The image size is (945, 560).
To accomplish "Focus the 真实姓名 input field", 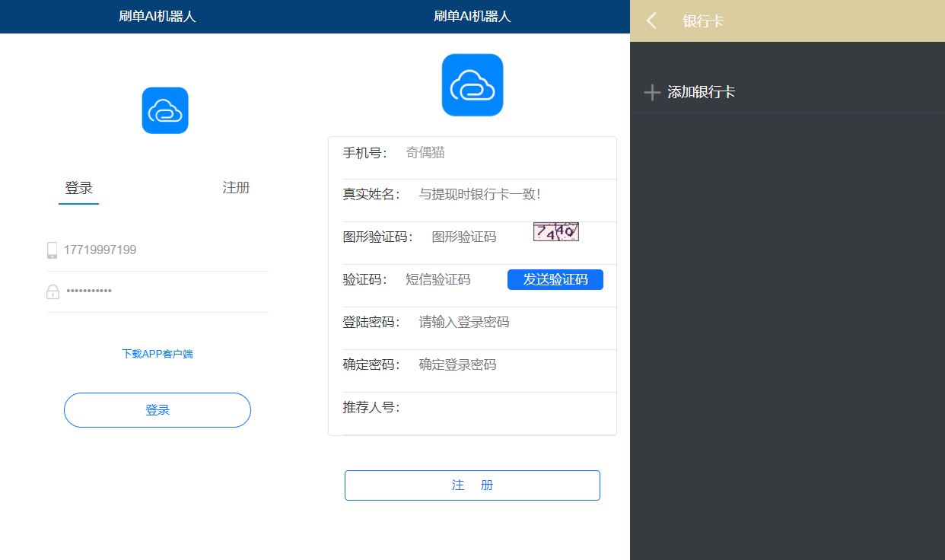I will pos(514,195).
